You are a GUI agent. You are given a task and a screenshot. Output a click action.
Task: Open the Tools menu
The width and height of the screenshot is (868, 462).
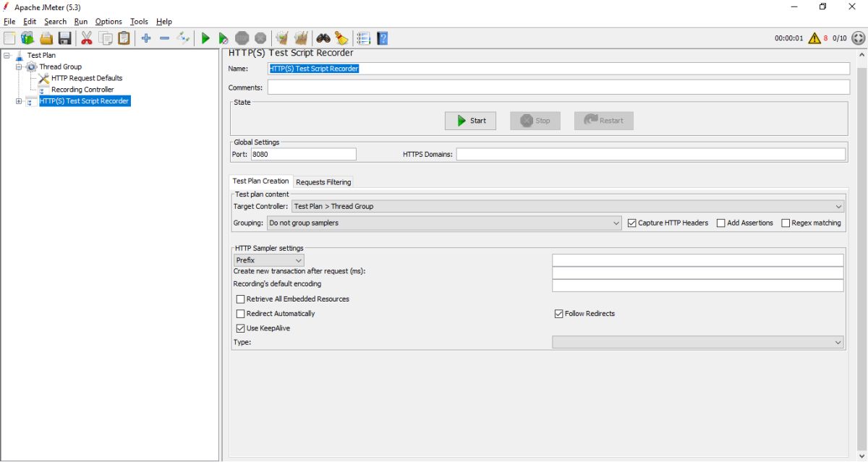coord(139,22)
